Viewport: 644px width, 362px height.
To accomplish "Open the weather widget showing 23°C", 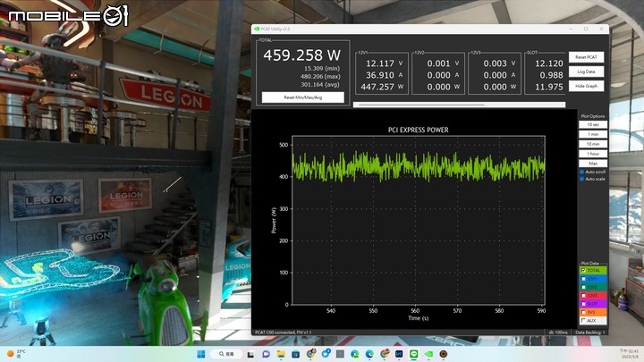I will [16, 354].
